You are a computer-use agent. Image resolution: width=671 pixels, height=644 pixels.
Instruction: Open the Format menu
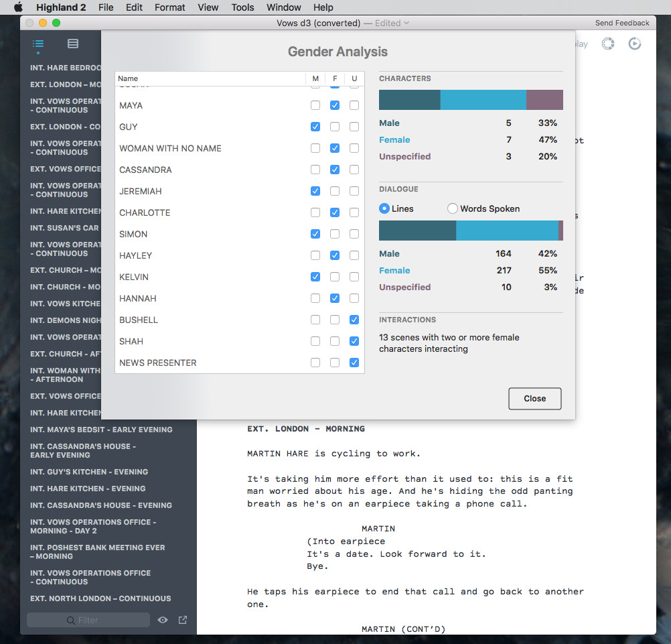[x=170, y=7]
